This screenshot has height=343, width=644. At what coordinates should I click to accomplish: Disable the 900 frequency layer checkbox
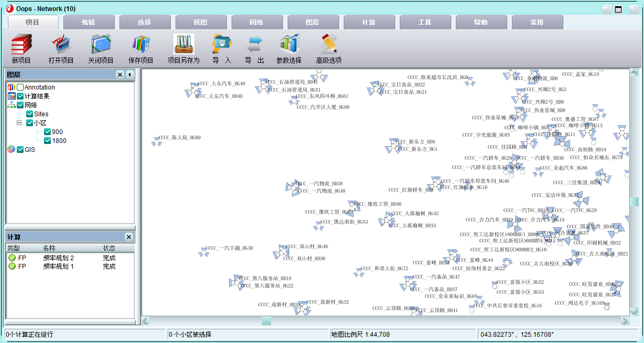[x=47, y=131]
